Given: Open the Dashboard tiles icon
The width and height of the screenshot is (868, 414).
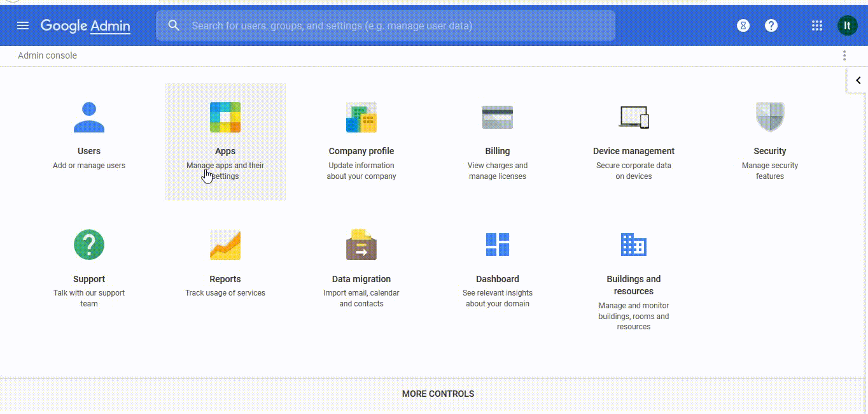Looking at the screenshot, I should point(498,245).
